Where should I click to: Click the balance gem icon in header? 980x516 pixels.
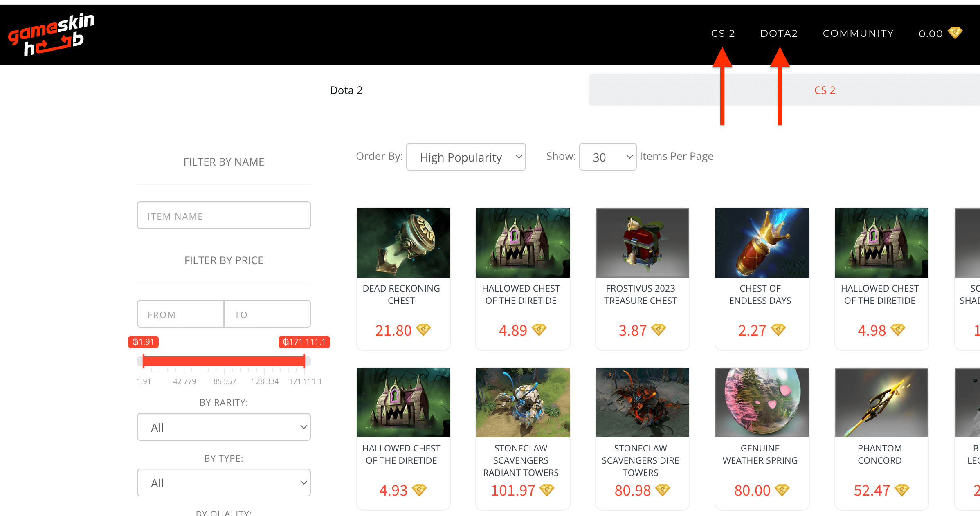point(955,33)
